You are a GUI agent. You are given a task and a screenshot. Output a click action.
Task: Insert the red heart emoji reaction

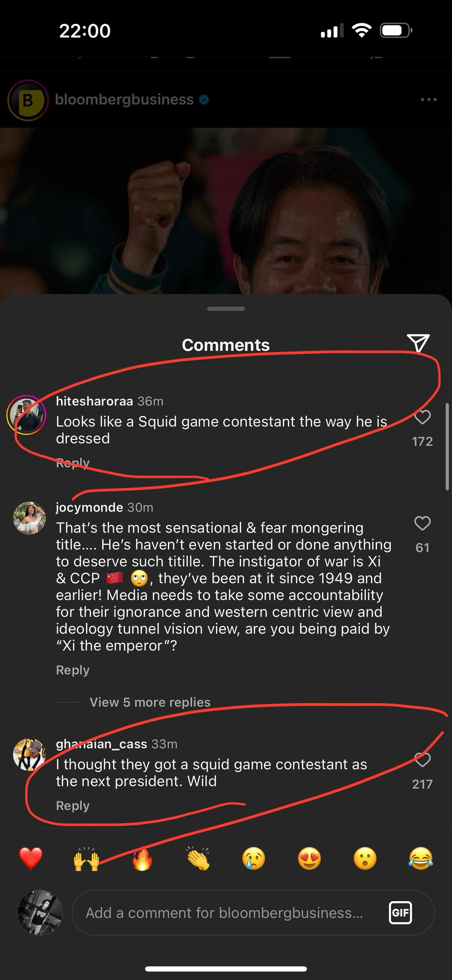pos(31,859)
